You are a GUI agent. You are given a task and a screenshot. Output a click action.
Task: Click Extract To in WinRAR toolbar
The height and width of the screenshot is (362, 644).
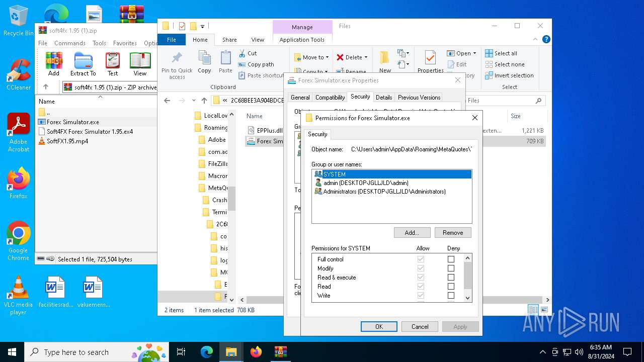pyautogui.click(x=83, y=64)
